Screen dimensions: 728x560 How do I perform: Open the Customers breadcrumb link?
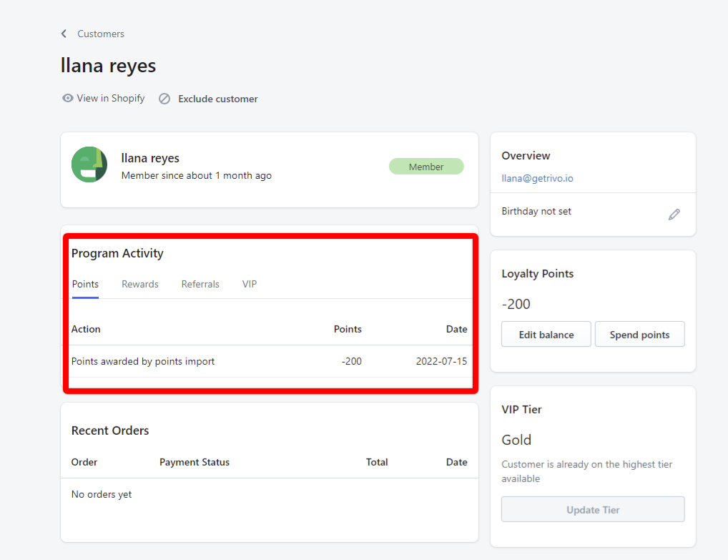click(x=101, y=34)
